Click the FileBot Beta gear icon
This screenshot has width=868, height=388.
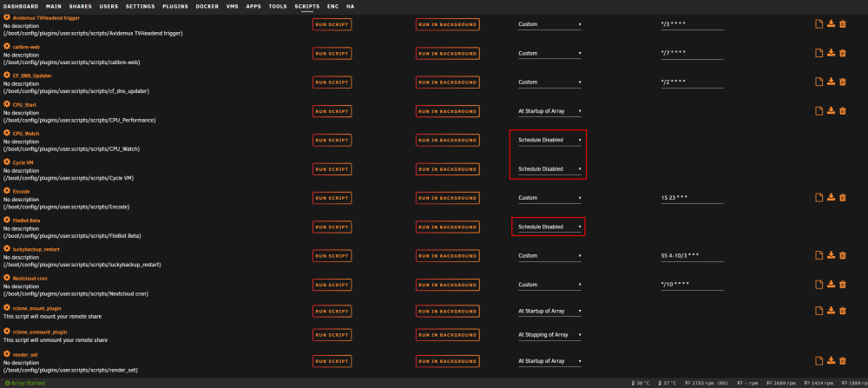point(7,220)
